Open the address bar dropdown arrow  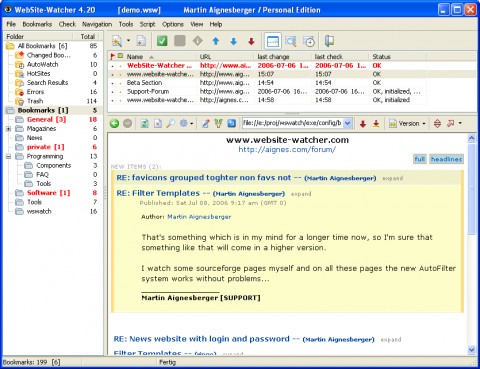[x=348, y=123]
